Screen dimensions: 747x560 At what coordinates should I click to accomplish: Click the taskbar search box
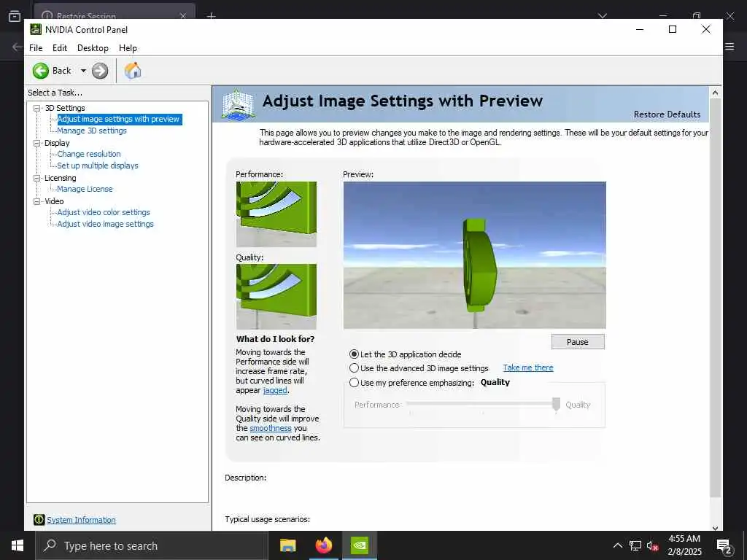click(152, 545)
